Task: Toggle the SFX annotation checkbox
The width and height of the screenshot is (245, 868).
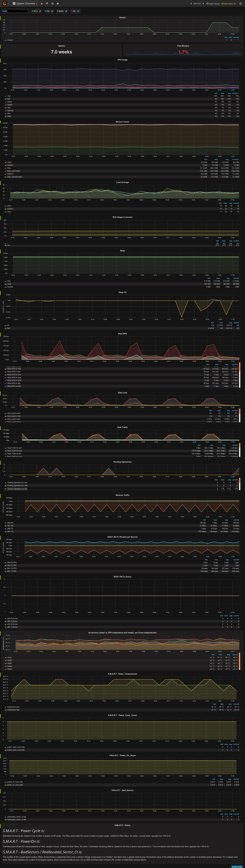Action: point(40,11)
